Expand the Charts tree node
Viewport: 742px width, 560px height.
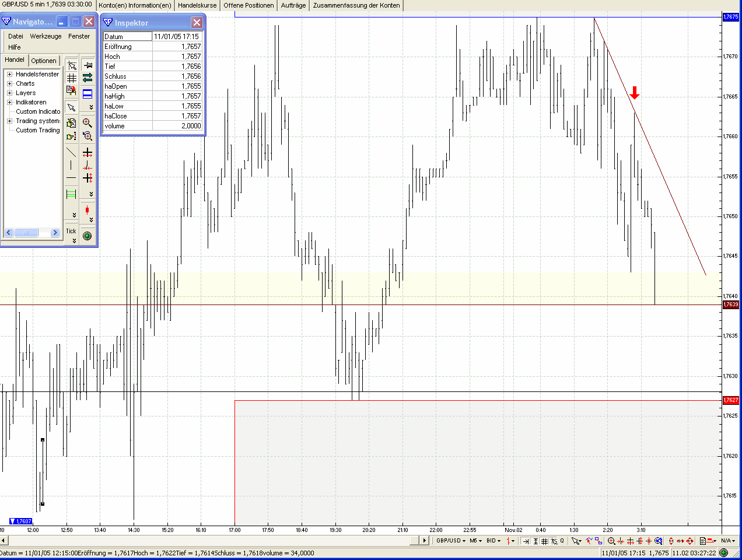[9, 83]
